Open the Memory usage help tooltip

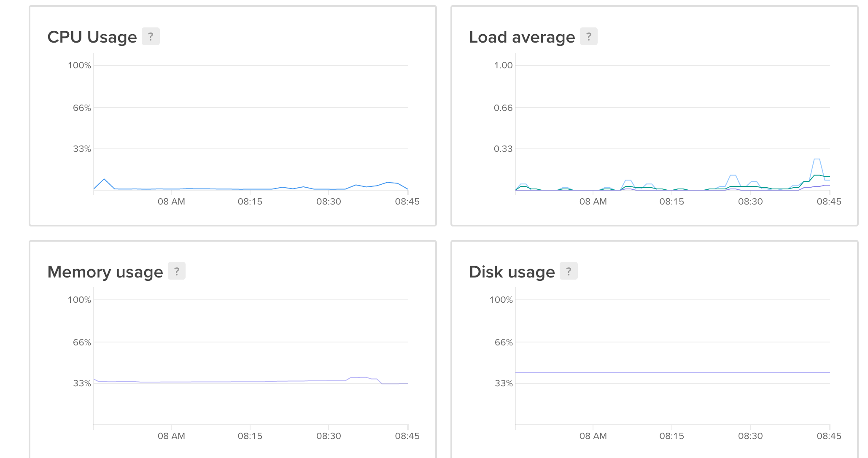[176, 271]
